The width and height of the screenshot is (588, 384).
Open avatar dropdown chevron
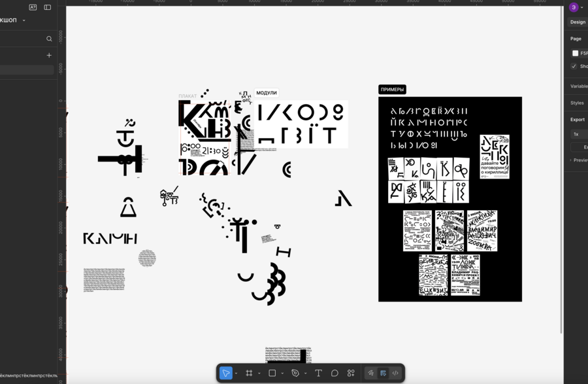coord(581,7)
